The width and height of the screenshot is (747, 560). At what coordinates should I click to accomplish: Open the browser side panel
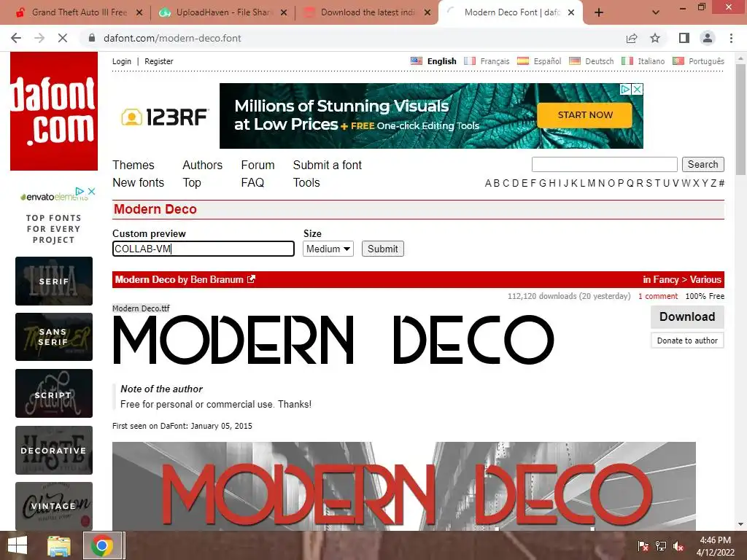(684, 38)
